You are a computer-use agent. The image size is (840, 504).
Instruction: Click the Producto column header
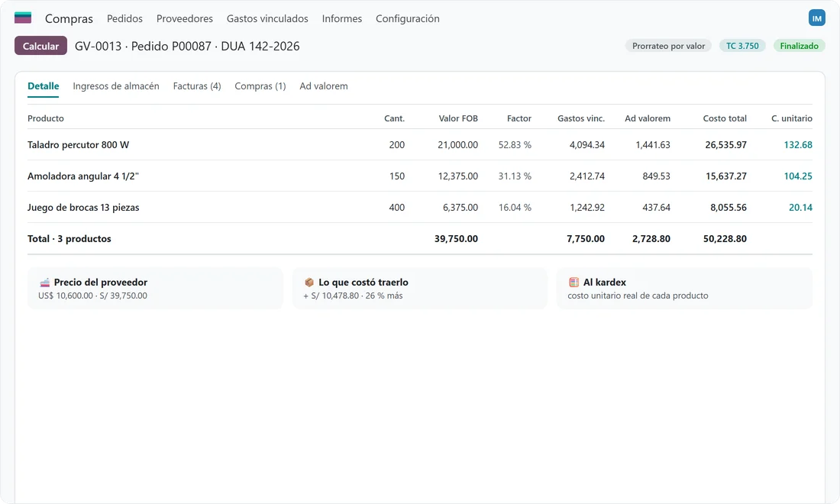46,118
